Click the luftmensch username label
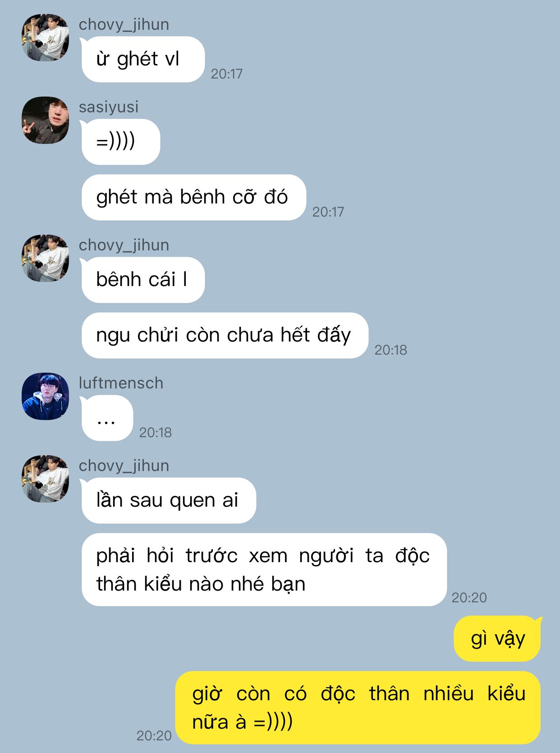 pos(121,383)
